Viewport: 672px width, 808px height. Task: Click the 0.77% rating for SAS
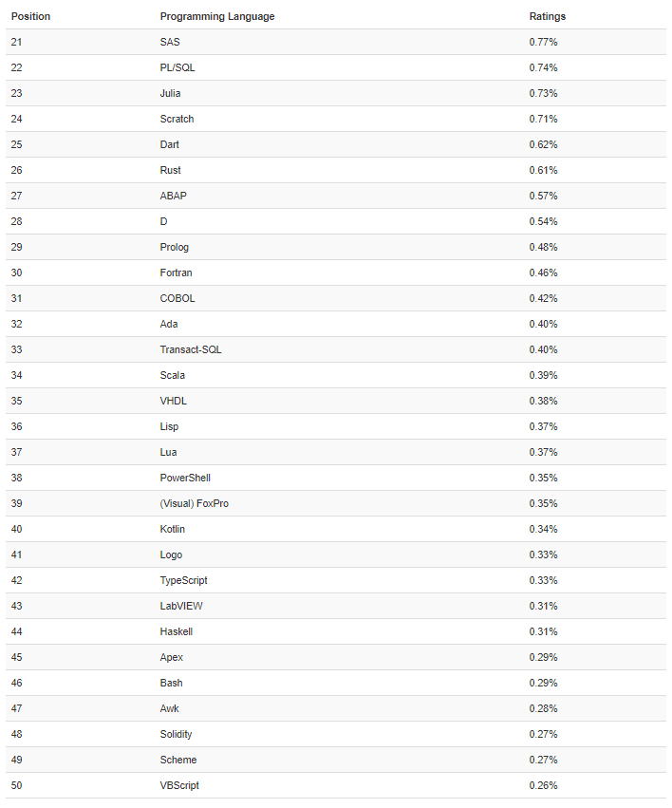pos(543,42)
